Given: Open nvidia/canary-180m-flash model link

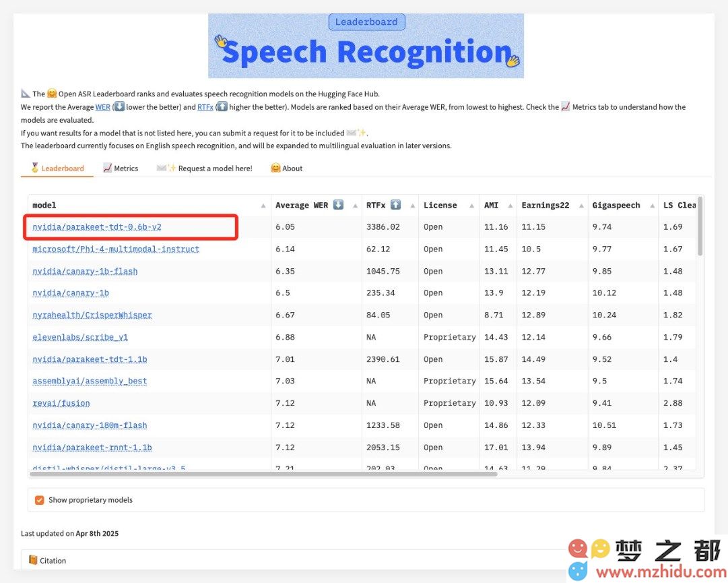Looking at the screenshot, I should 90,425.
